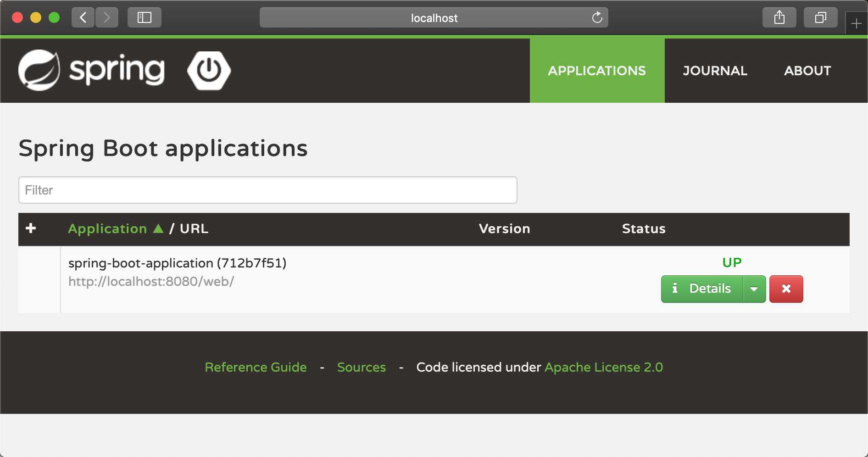This screenshot has width=868, height=457.
Task: Click the plus icon in table header
Action: pyautogui.click(x=31, y=228)
